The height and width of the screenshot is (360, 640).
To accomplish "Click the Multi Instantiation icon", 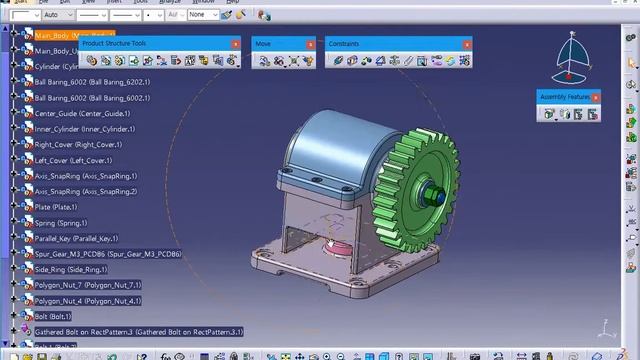I will 232,60.
